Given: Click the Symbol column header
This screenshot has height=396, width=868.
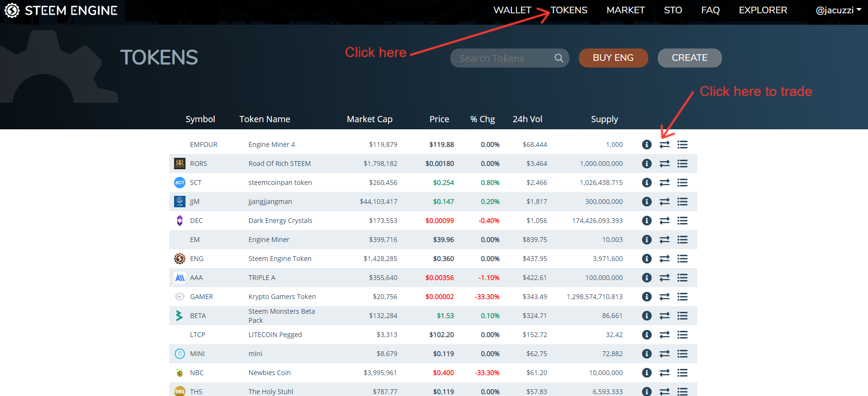Looking at the screenshot, I should pyautogui.click(x=200, y=119).
